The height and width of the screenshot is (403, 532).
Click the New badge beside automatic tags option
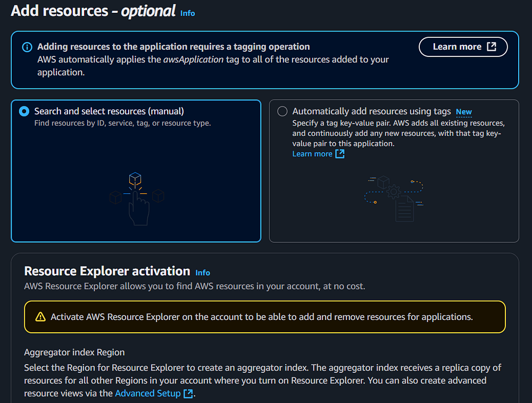point(463,112)
